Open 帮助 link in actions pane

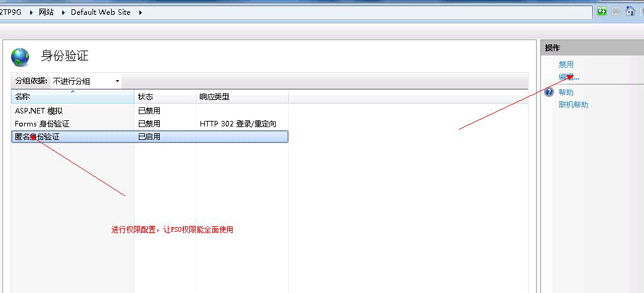pyautogui.click(x=566, y=93)
